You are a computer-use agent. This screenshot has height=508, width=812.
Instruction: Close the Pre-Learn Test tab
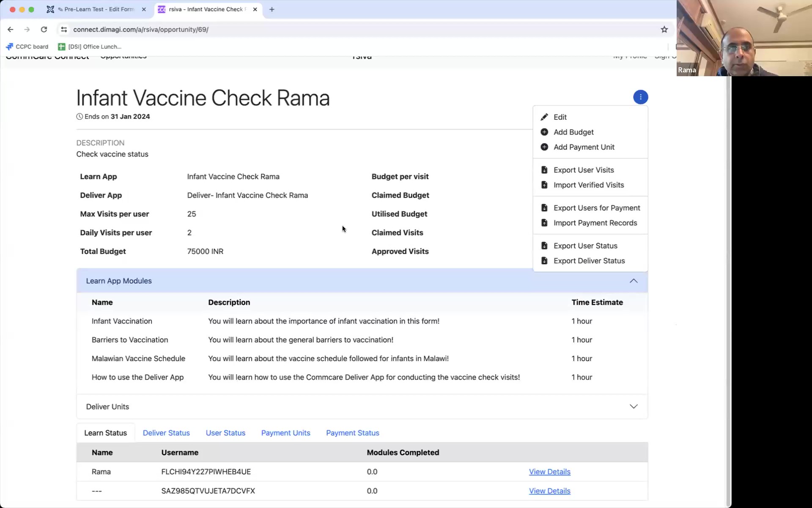[144, 9]
